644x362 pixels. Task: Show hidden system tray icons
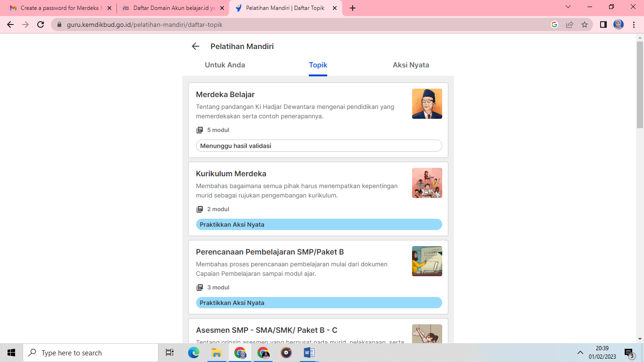point(580,353)
